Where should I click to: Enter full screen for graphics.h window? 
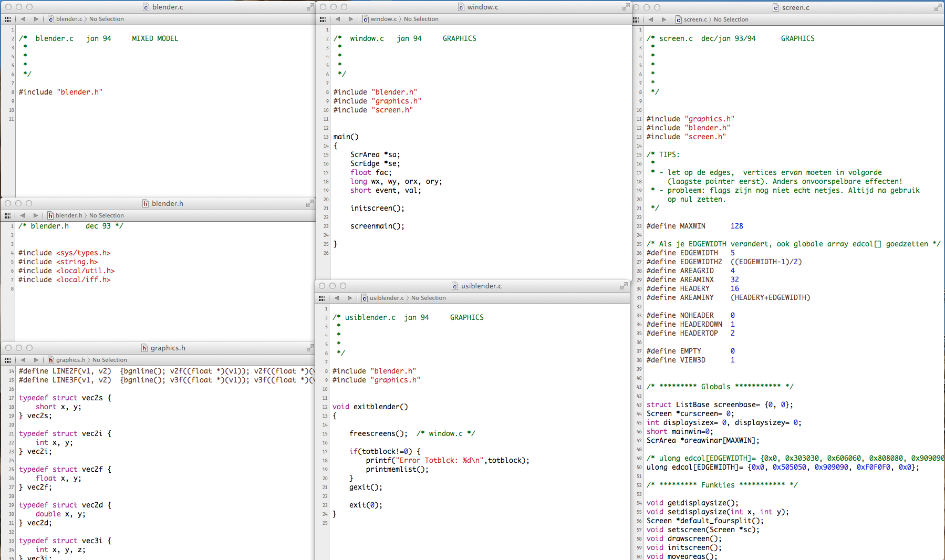pos(310,348)
